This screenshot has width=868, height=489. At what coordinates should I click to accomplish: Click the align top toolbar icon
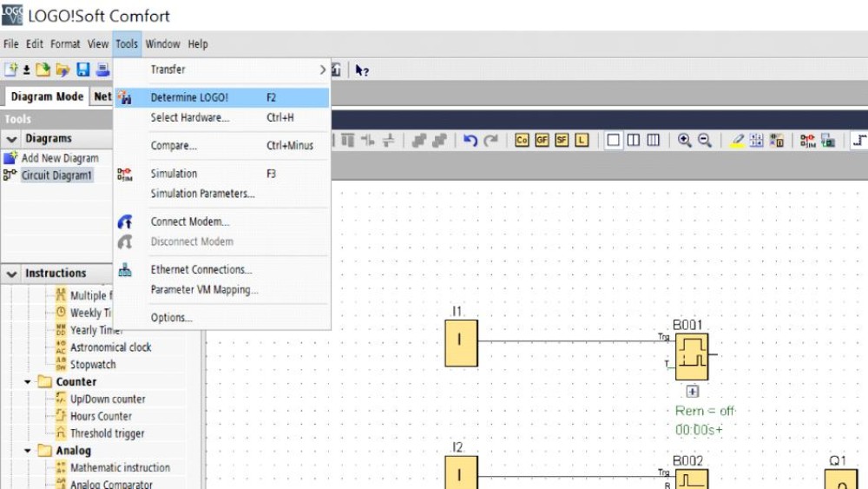[348, 140]
